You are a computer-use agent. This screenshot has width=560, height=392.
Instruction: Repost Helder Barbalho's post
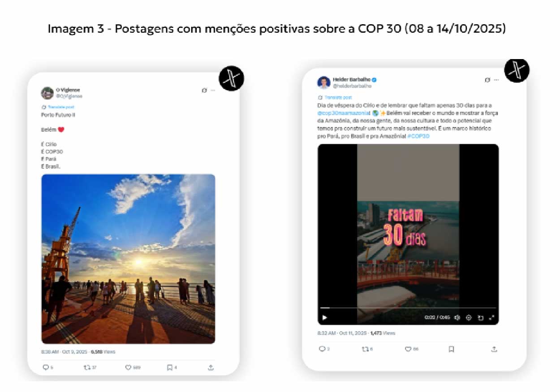tap(365, 349)
